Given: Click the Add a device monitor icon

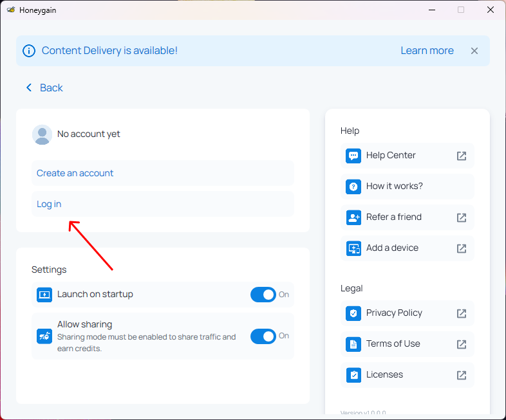Looking at the screenshot, I should pyautogui.click(x=353, y=248).
